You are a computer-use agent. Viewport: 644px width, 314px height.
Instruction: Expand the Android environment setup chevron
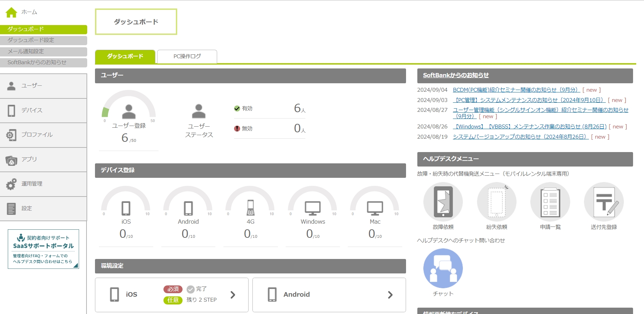[x=390, y=295]
